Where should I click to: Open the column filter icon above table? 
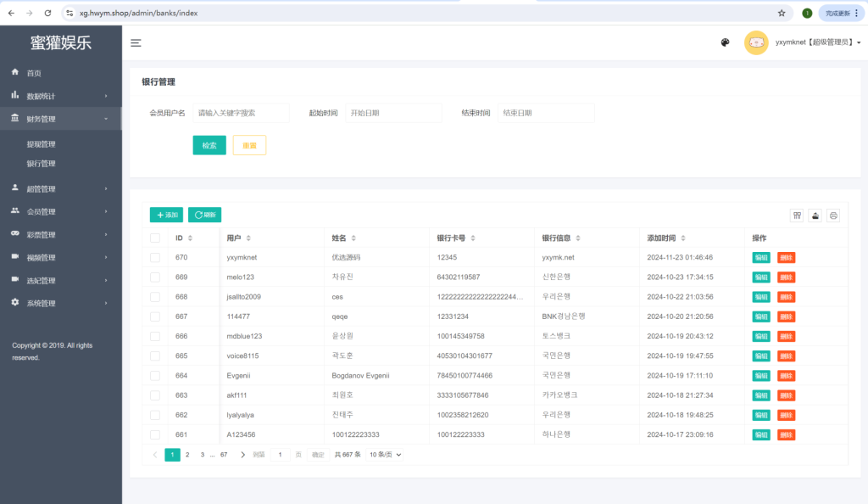click(x=797, y=216)
